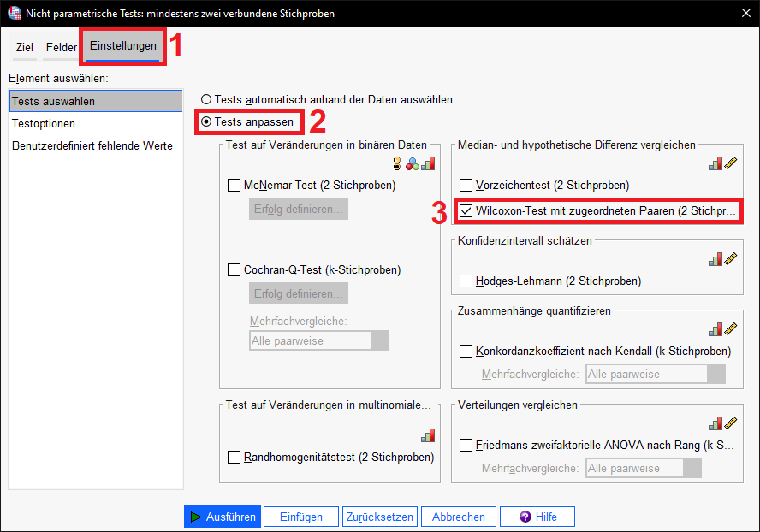
Task: Enable the Cochran-Q-Test checkbox
Action: point(235,270)
